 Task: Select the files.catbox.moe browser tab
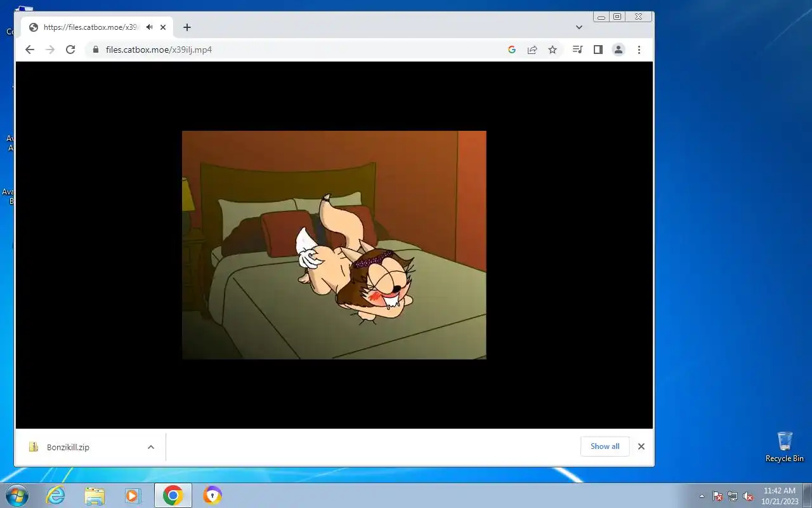click(96, 27)
